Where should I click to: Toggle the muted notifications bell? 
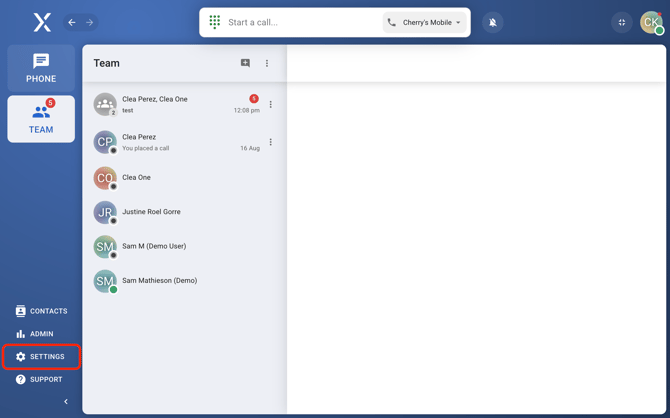tap(492, 22)
